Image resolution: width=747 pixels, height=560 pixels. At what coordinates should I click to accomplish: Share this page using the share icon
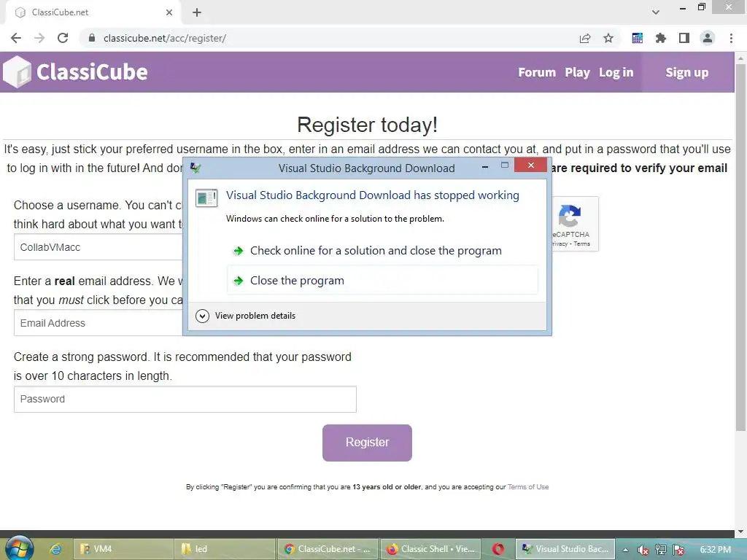pos(585,38)
